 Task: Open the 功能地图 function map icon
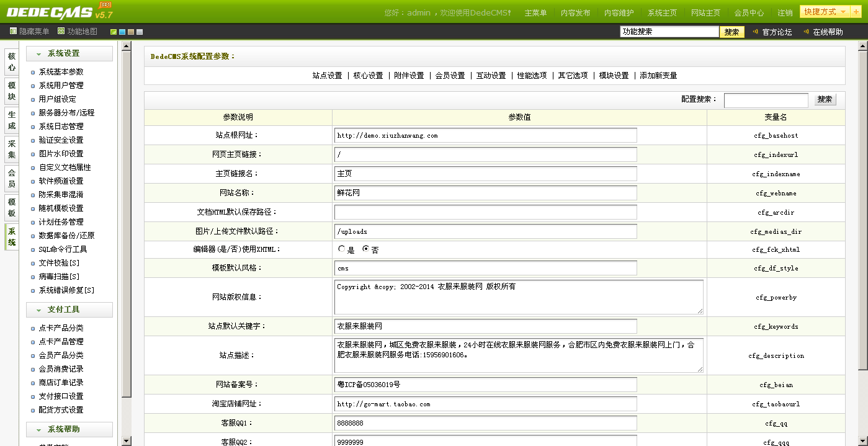point(61,31)
